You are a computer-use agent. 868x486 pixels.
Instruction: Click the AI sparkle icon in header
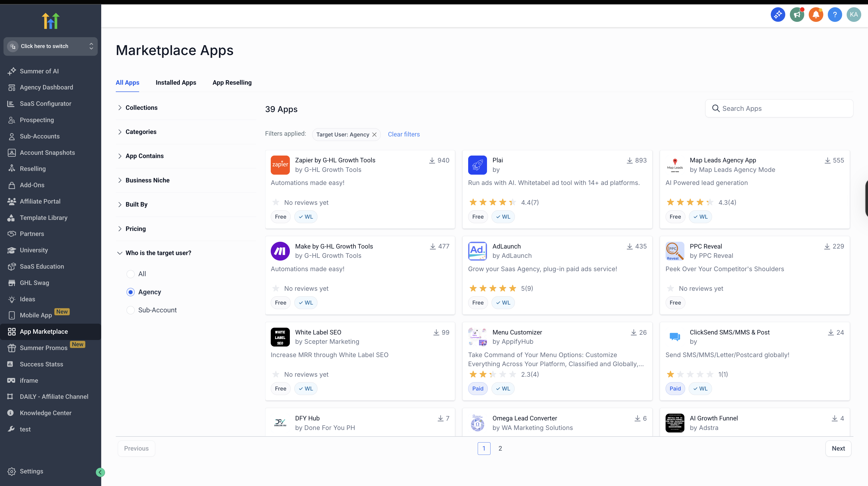[778, 15]
